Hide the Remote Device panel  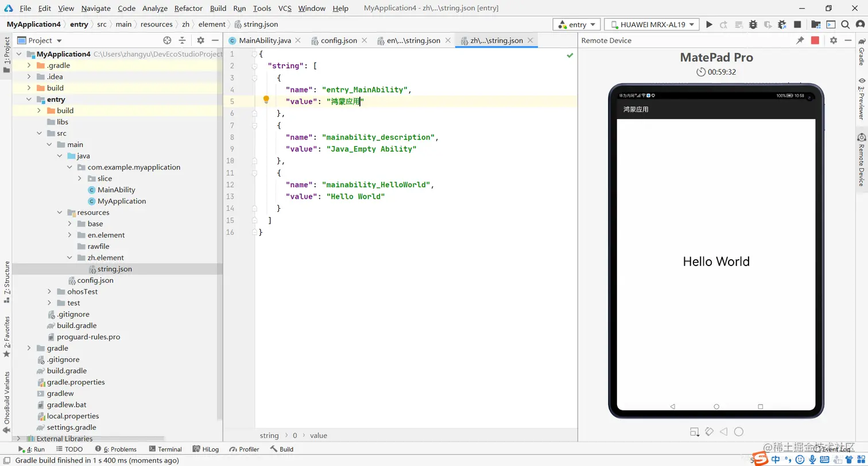click(848, 40)
